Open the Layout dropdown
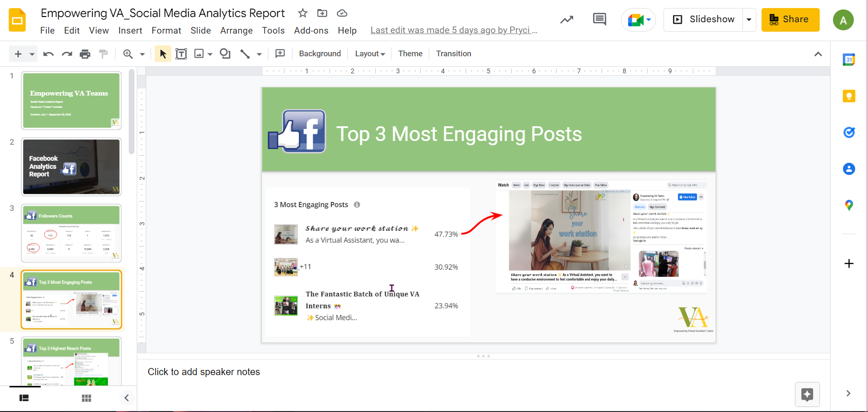This screenshot has height=412, width=868. (x=370, y=53)
